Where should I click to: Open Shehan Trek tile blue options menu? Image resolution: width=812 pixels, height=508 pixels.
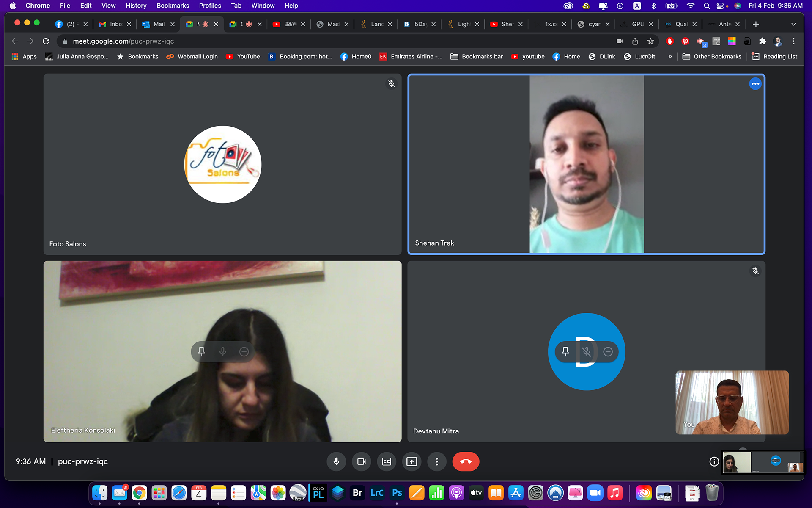coord(755,84)
